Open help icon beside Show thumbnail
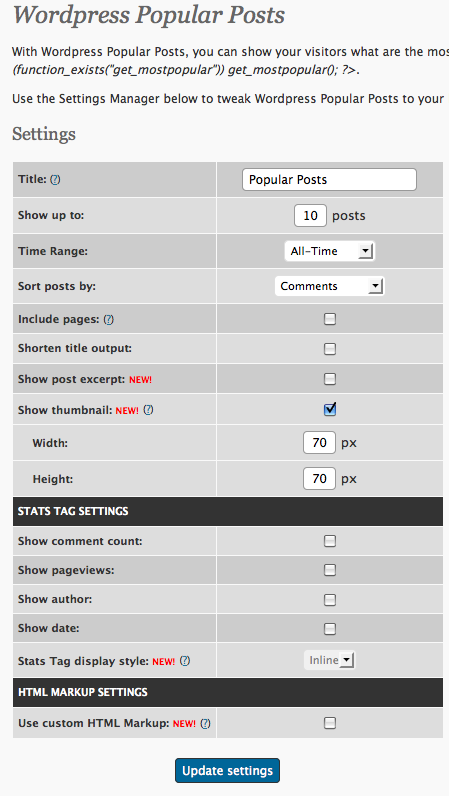This screenshot has height=796, width=449. 148,410
